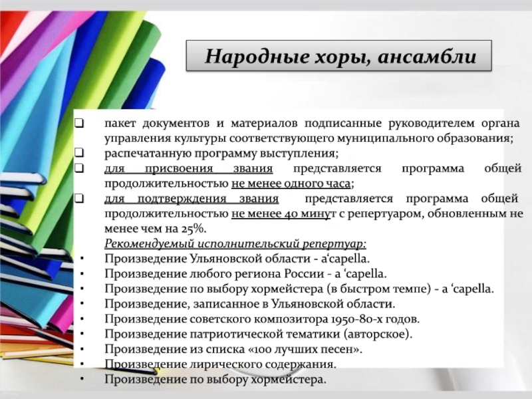Tick the checkbox bullet beside 'для присвоения звания'
Viewport: 532px width, 399px height.
79,168
